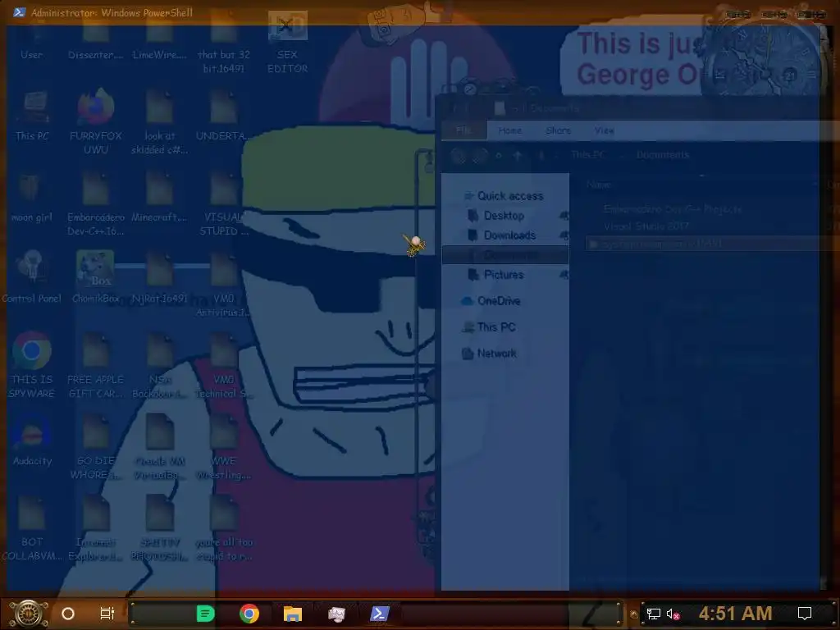Launch the FURRYFOX UWU Firefox shortcut

[95, 122]
